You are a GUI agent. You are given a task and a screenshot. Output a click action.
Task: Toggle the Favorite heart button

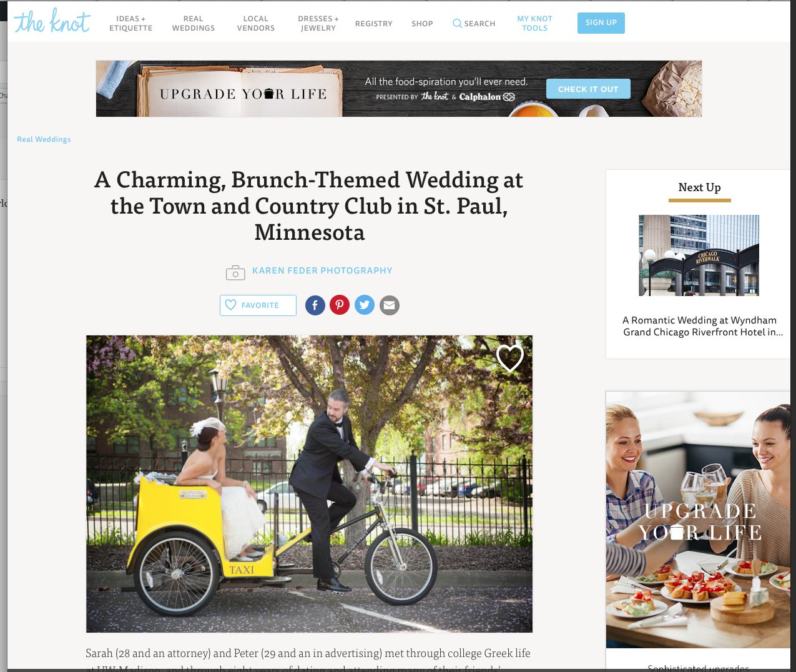pos(258,305)
